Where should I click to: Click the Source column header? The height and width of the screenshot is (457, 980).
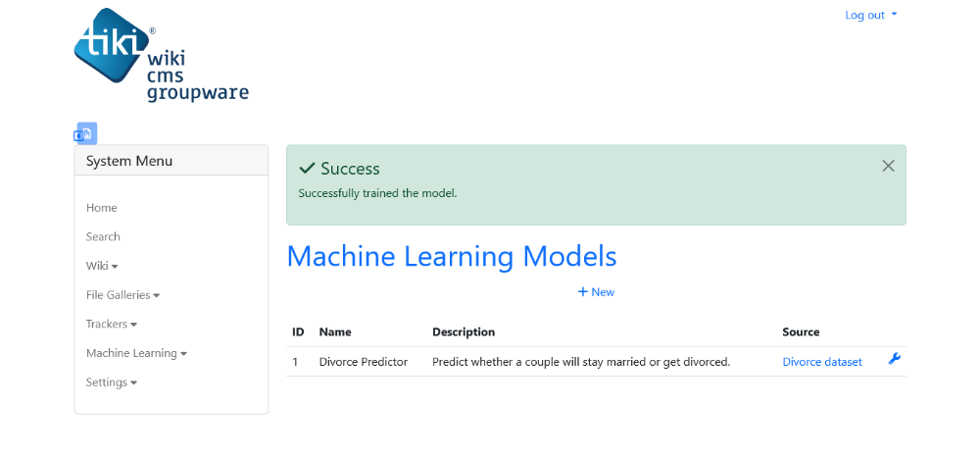[x=801, y=332]
